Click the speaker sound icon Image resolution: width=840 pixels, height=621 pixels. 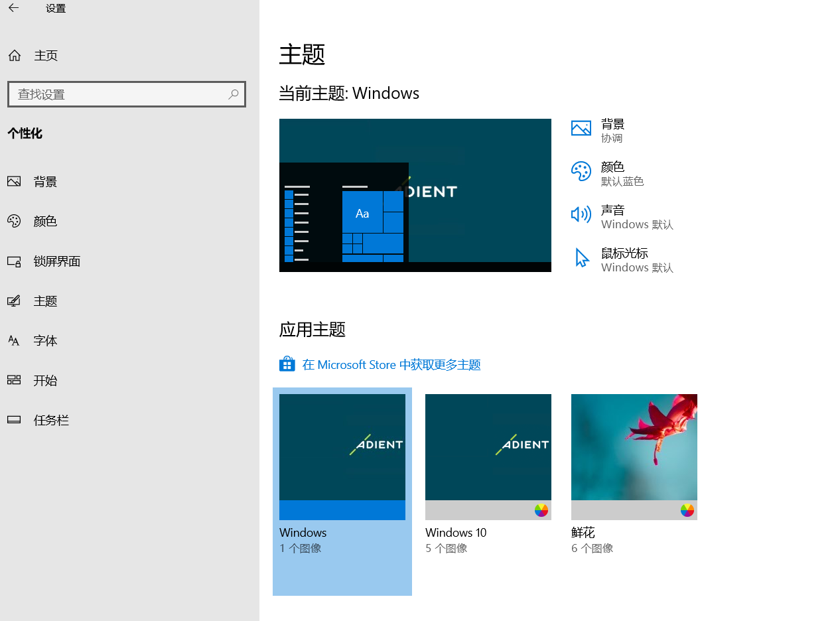coord(581,214)
